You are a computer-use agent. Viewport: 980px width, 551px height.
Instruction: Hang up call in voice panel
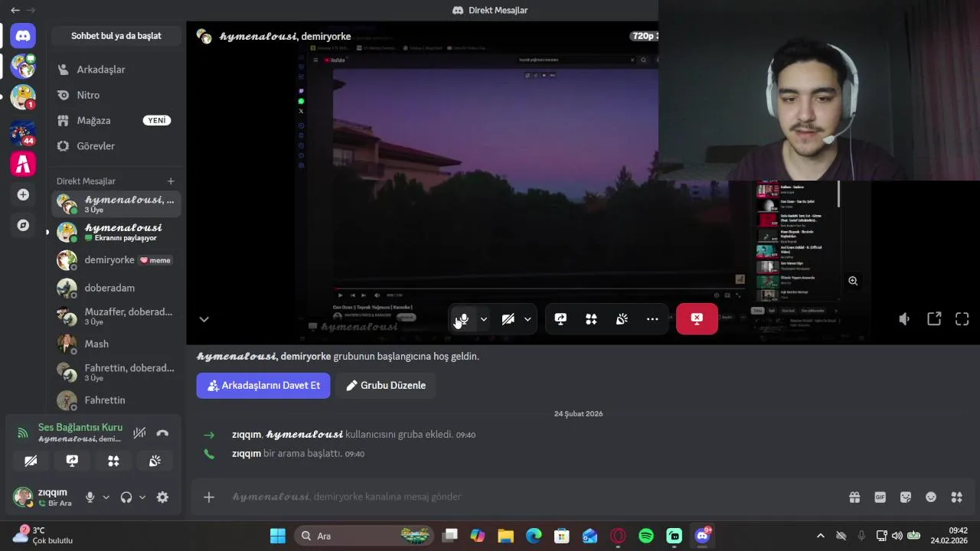(162, 433)
